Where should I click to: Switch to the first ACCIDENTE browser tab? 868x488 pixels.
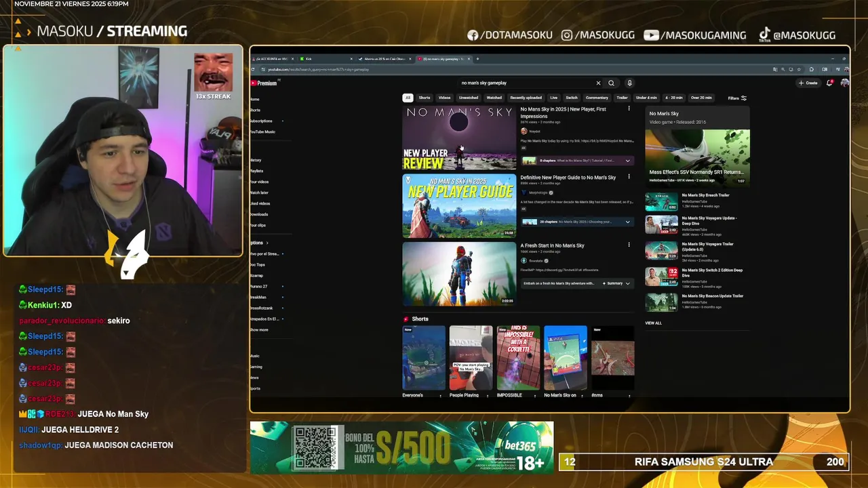273,59
